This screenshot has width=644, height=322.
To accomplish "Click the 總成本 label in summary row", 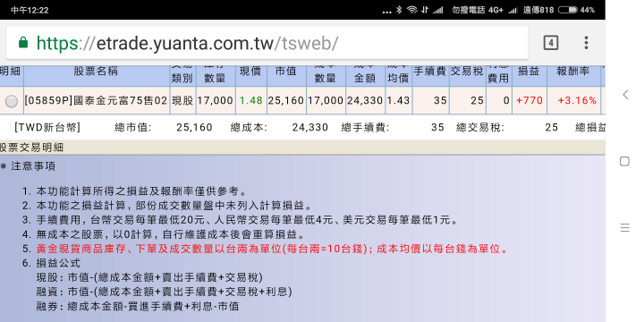I will pyautogui.click(x=249, y=127).
